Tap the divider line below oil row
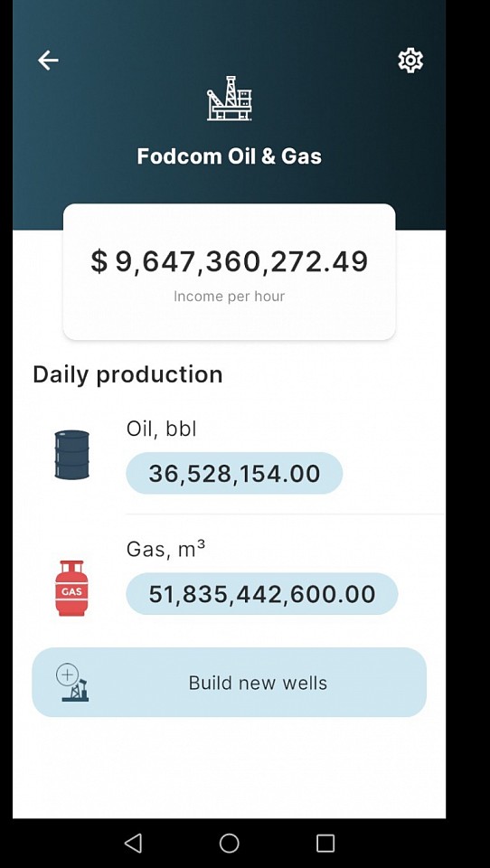The width and height of the screenshot is (490, 868). coord(286,514)
